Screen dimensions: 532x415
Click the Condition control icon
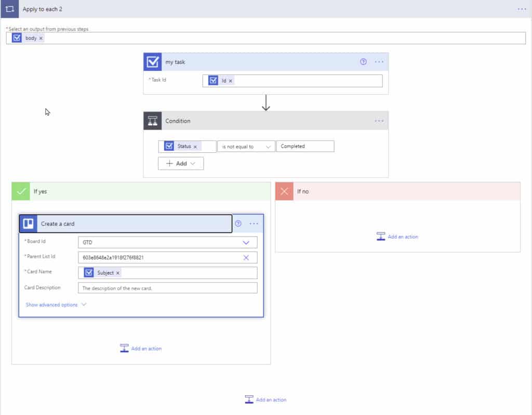[x=152, y=121]
